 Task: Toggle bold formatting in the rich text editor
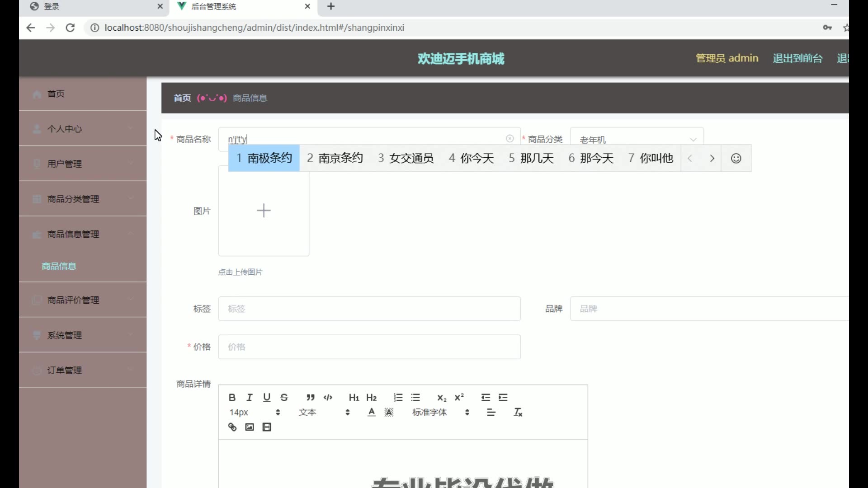[232, 398]
